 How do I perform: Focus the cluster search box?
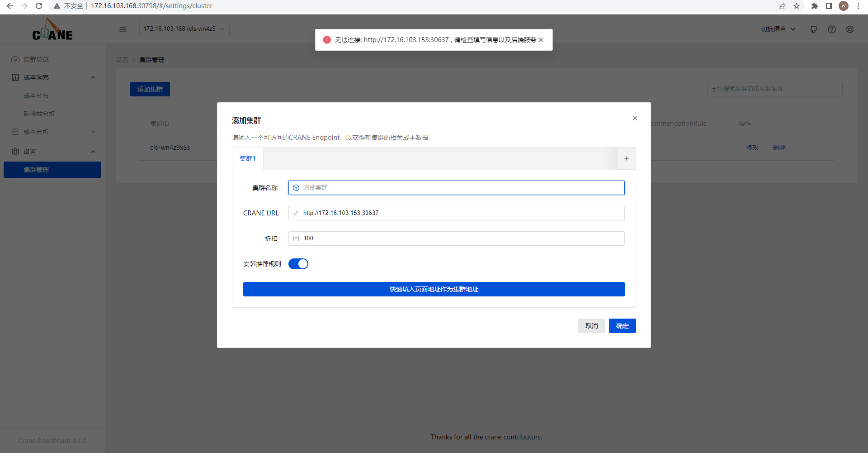[775, 89]
